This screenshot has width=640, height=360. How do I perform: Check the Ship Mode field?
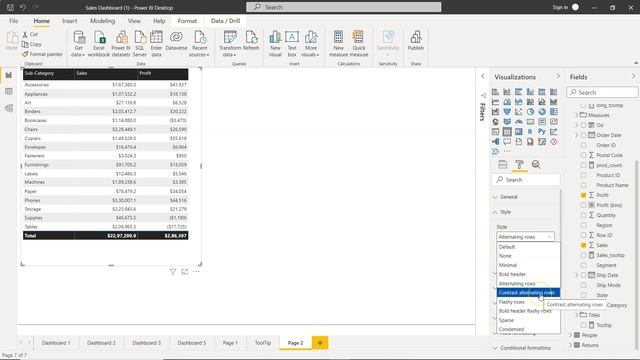[x=583, y=285]
